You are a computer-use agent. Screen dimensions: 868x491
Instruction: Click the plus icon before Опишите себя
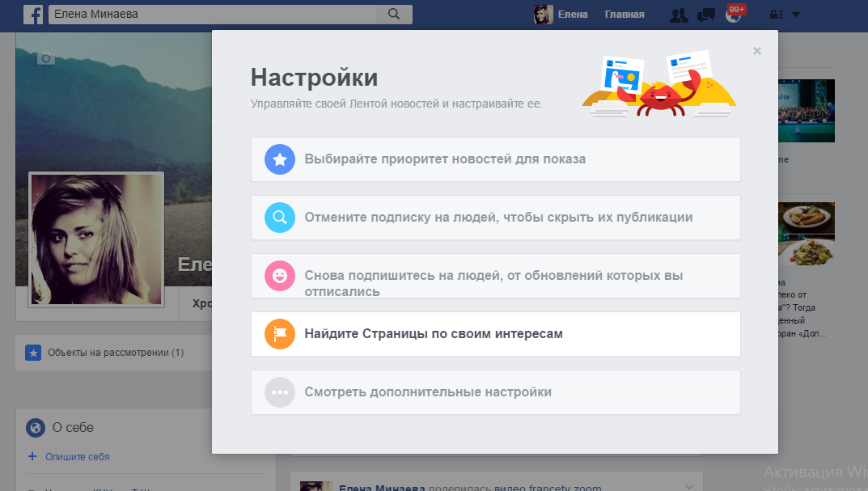32,456
